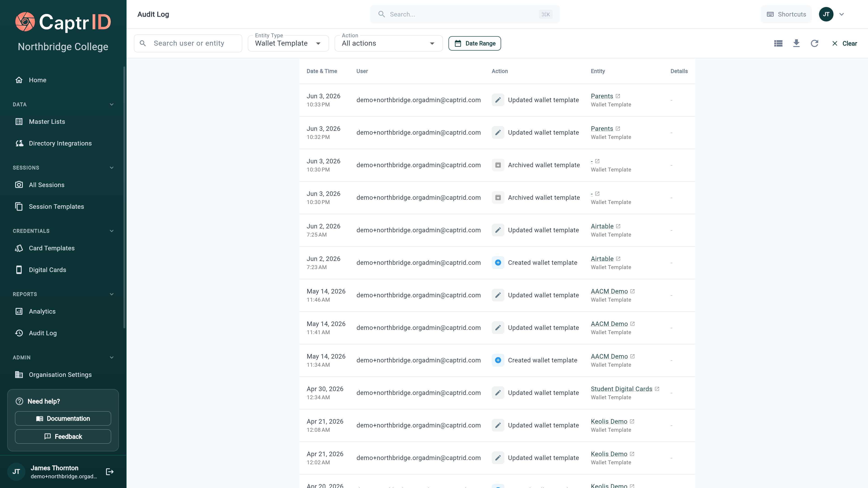Image resolution: width=868 pixels, height=488 pixels.
Task: Open Student Digital Cards link
Action: click(622, 389)
